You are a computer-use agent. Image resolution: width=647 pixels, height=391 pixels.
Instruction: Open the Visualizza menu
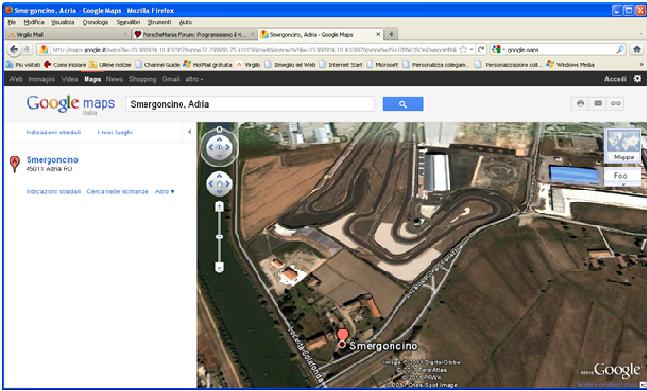click(63, 22)
